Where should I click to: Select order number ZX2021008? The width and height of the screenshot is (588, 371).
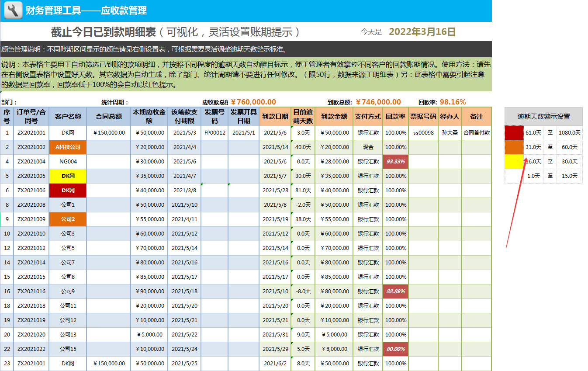coord(31,205)
